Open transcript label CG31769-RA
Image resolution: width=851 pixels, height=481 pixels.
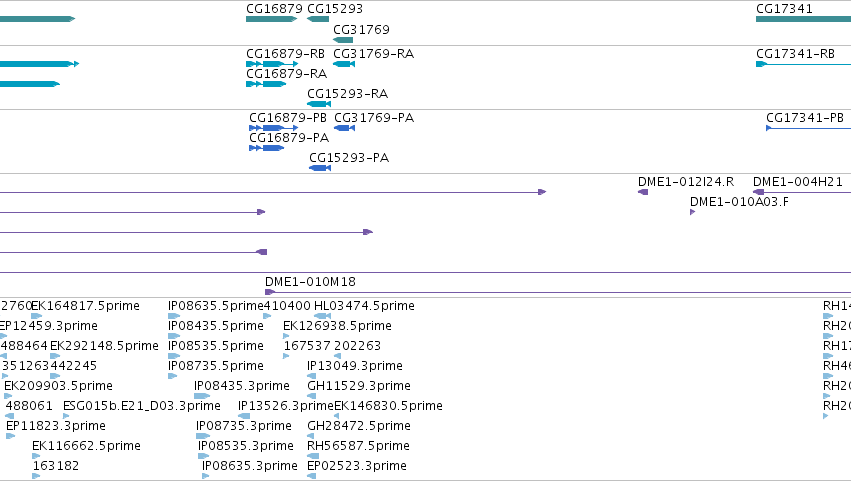click(373, 54)
